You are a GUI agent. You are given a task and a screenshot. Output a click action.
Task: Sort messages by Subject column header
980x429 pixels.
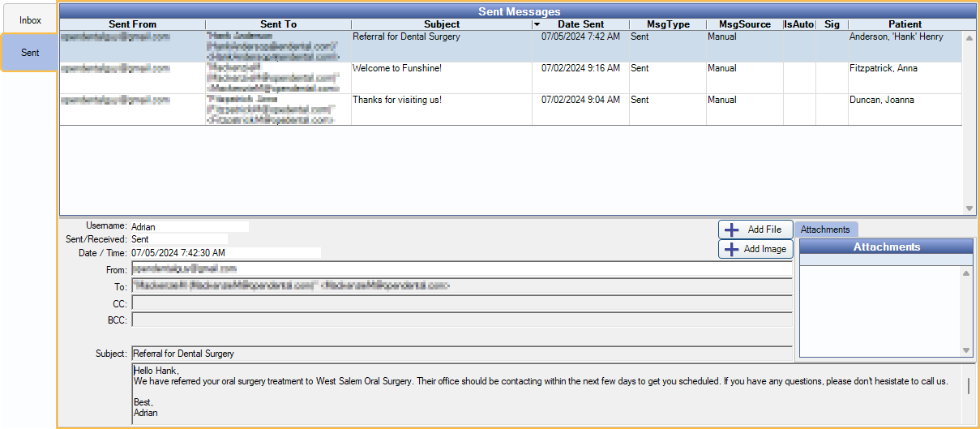(442, 24)
